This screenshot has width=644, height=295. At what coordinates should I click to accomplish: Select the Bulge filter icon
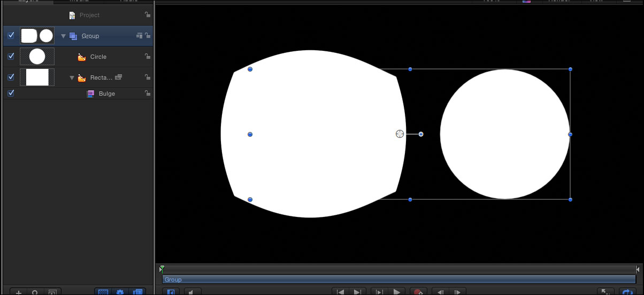[90, 94]
